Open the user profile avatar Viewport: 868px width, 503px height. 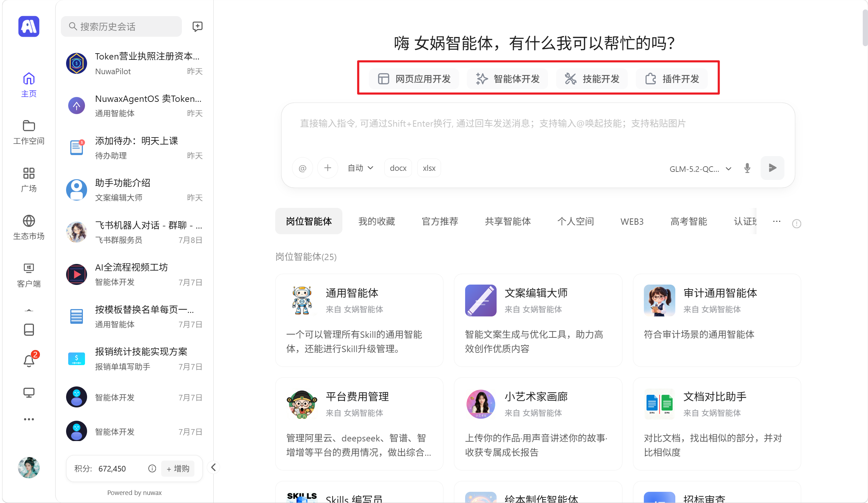29,467
